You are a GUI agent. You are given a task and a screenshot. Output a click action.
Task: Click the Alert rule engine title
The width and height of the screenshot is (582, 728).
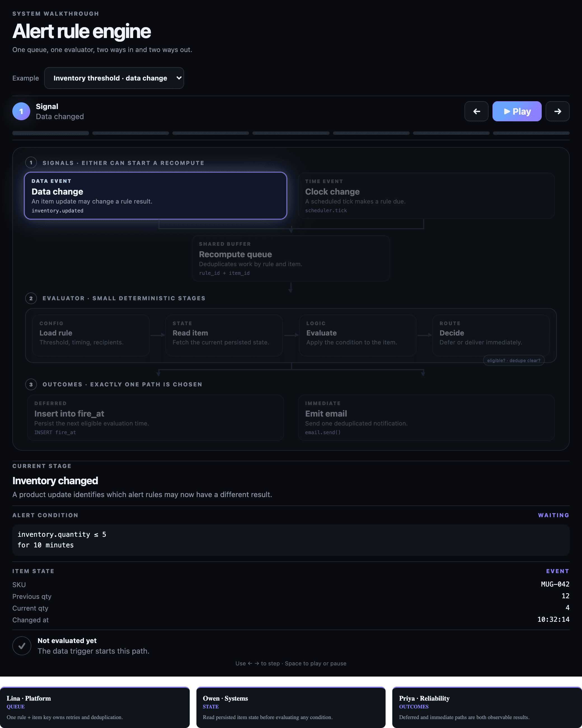81,31
